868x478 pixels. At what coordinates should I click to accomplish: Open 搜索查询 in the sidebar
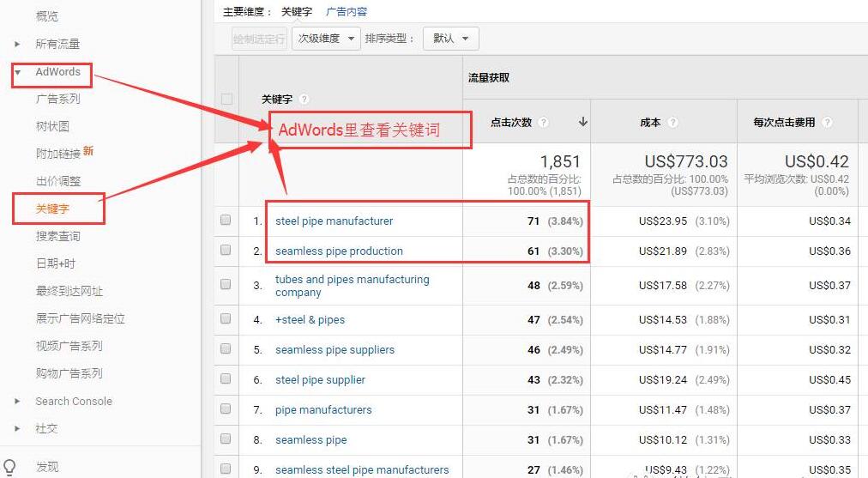[58, 236]
